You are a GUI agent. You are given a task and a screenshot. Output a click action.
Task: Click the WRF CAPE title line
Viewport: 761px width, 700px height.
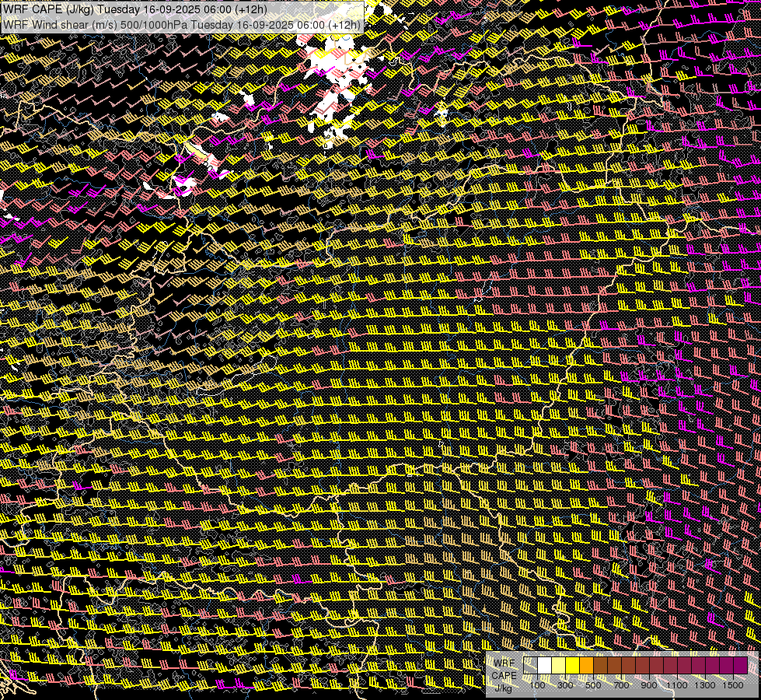[134, 9]
